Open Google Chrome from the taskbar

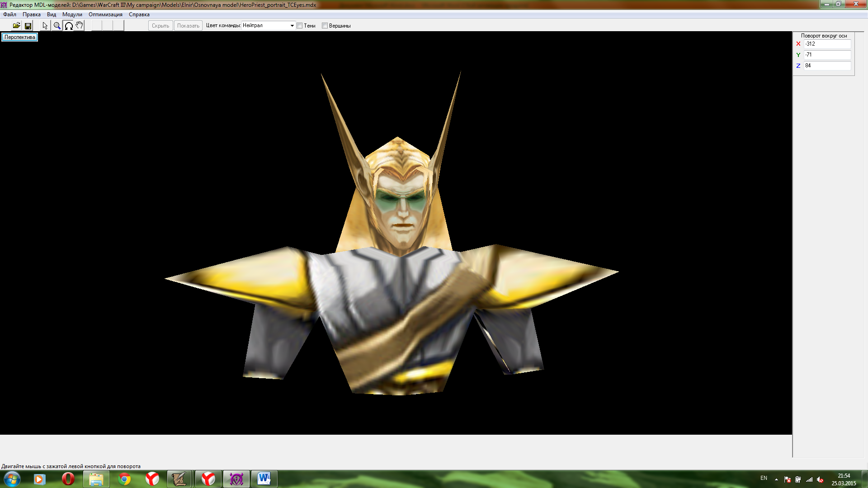[124, 479]
